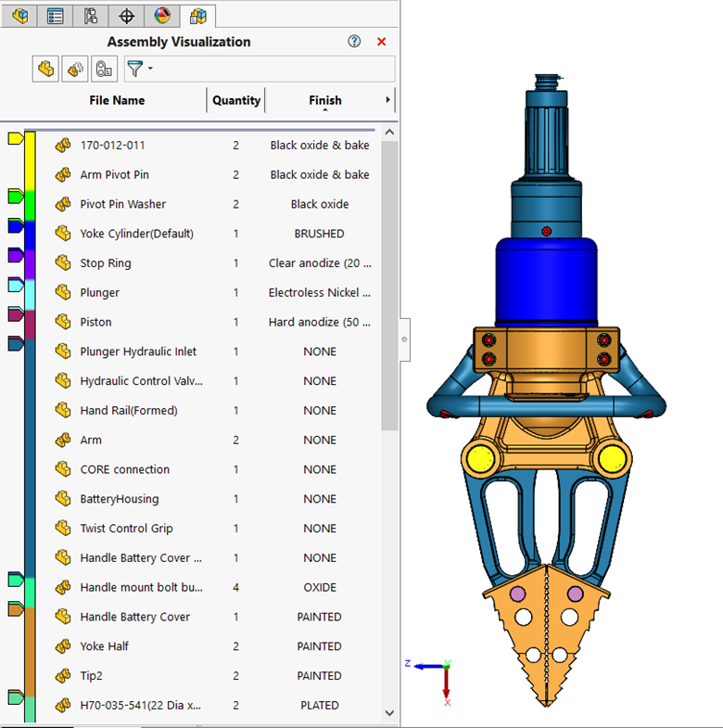Click 'Black oxide' finish for Pivot Pin Washer
Screen dimensions: 723x728
(320, 204)
